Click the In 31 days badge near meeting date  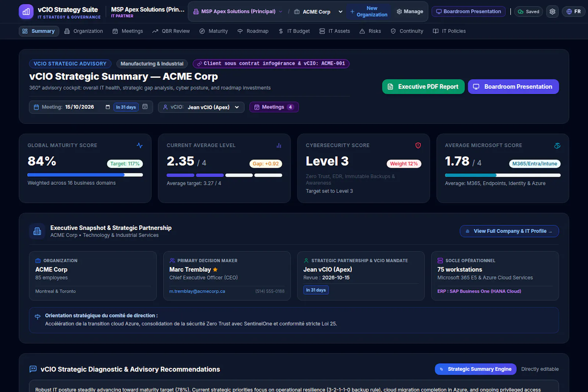[x=126, y=107]
